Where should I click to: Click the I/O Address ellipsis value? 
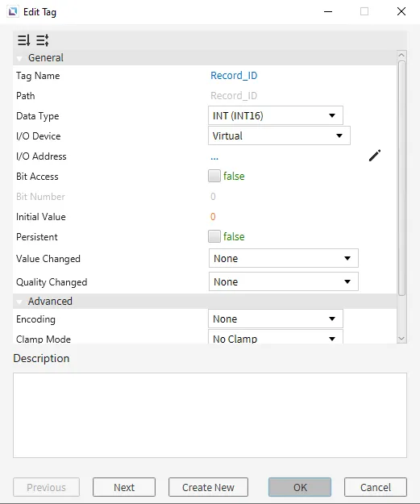214,157
